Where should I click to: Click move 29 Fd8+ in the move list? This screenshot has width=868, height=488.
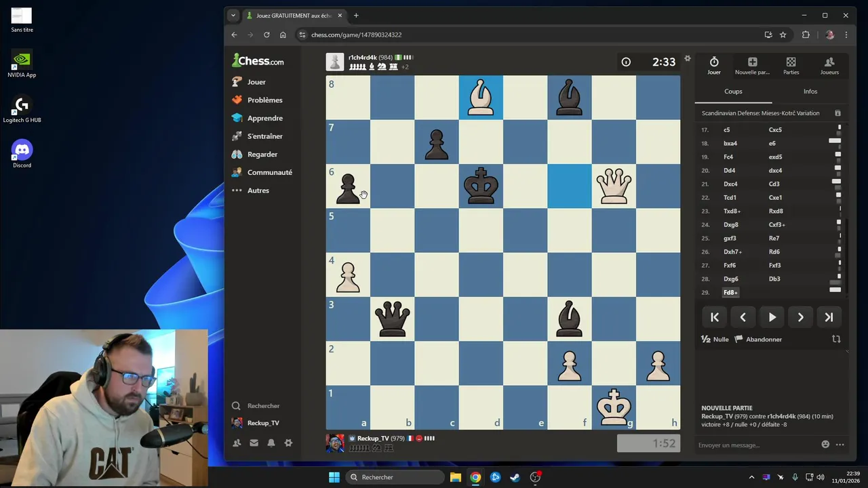[x=730, y=293]
